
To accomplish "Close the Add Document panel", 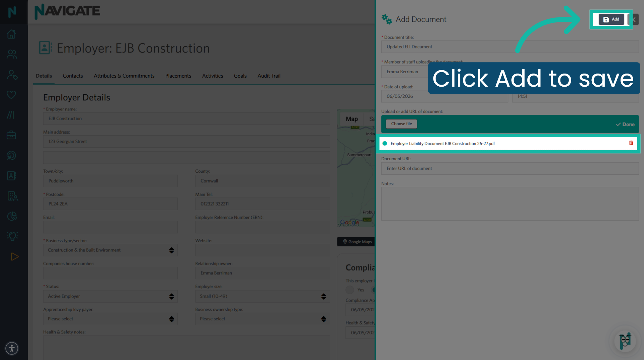I will pos(634,19).
